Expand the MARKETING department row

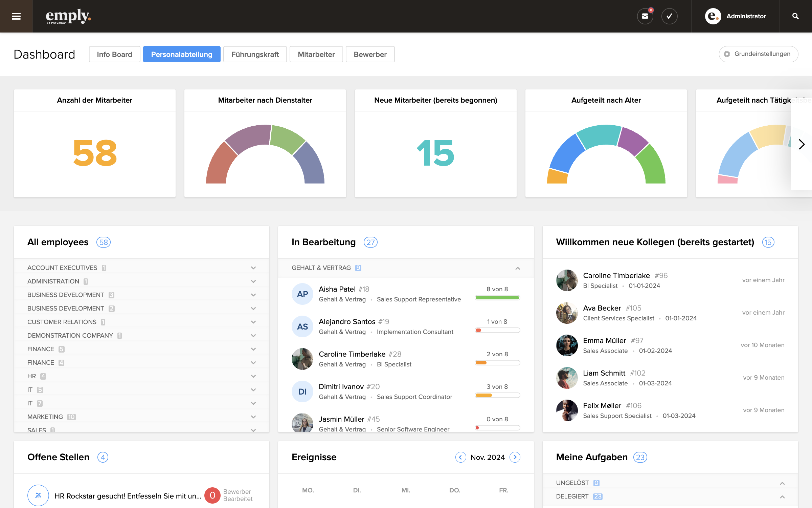(x=253, y=417)
